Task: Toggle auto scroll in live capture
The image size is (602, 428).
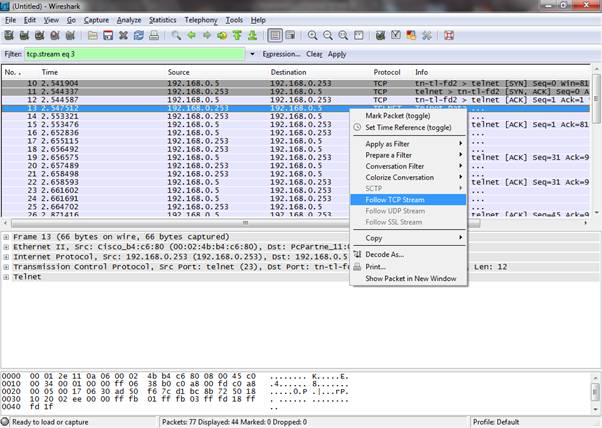Action: pos(291,36)
